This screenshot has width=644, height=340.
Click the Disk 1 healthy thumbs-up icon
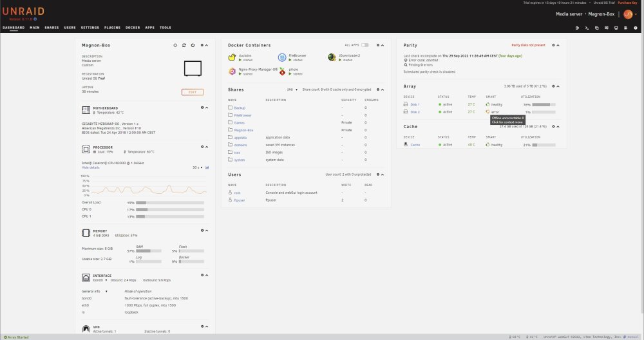pyautogui.click(x=488, y=104)
